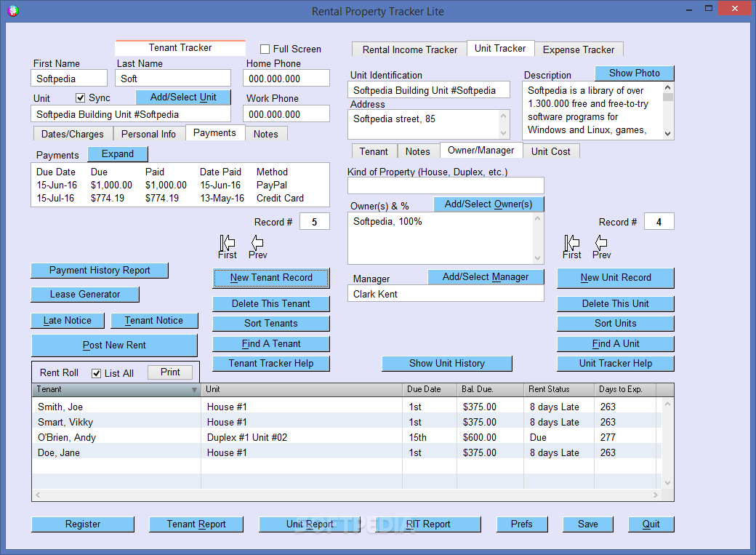The image size is (756, 555).
Task: Select the Payments tab
Action: pos(214,132)
